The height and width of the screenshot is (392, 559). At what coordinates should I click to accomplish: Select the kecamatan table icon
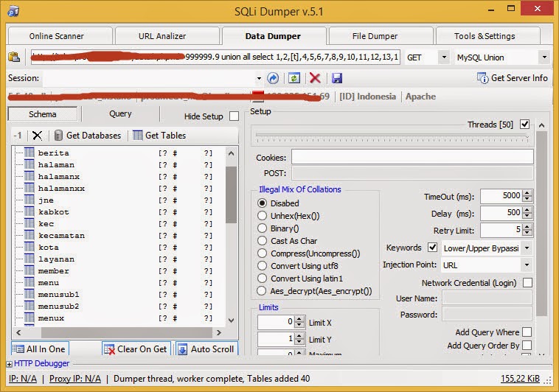point(29,235)
